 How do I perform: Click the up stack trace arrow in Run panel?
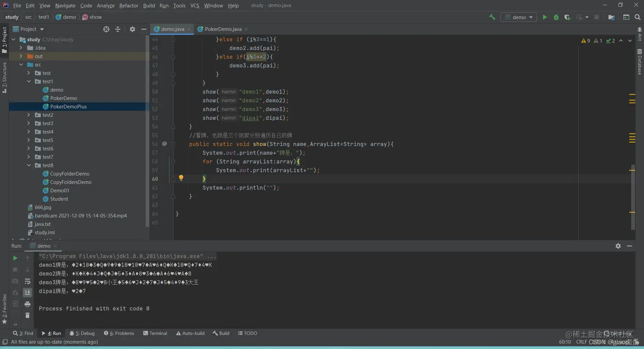point(27,258)
